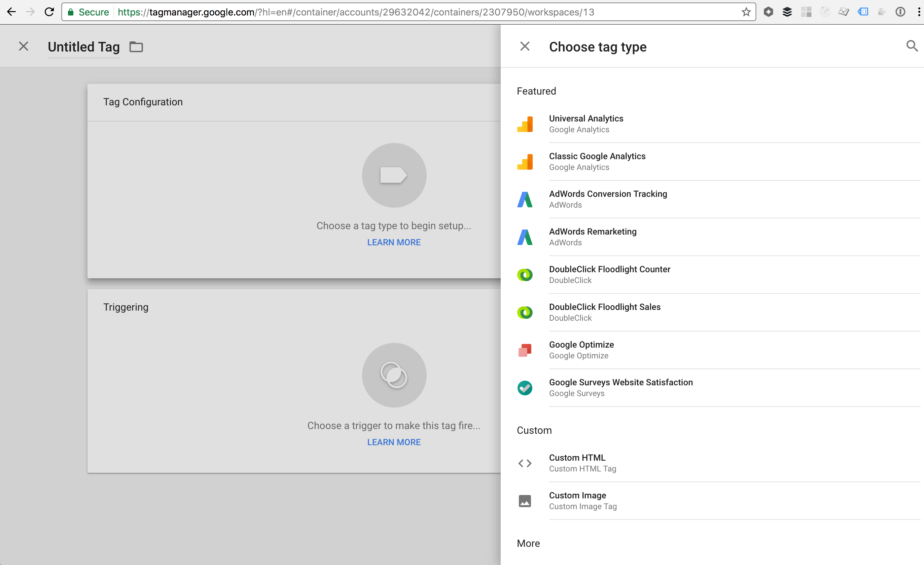Click the Featured section heading
Viewport: 924px width, 565px height.
pos(536,91)
